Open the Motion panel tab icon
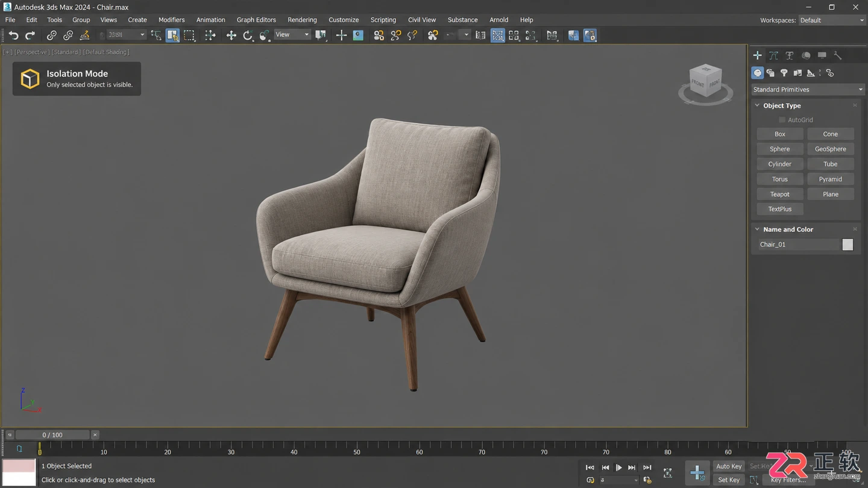Screen dimensions: 868x488 (x=806, y=55)
